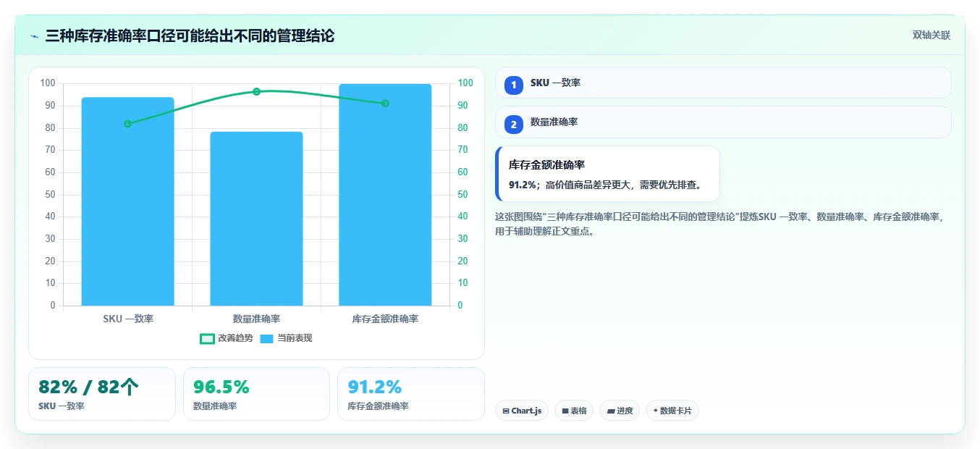Click the blue 当前表现 legend swatch
980x449 pixels.
click(267, 338)
